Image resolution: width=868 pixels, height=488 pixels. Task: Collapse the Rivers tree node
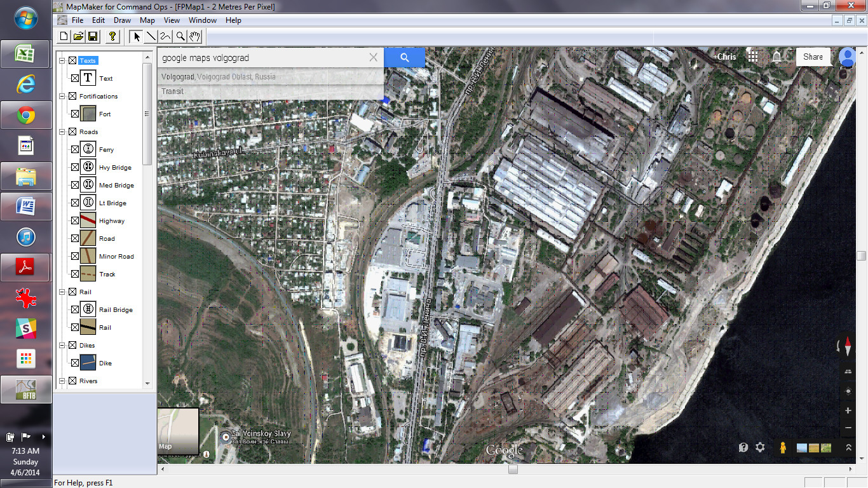click(x=62, y=381)
